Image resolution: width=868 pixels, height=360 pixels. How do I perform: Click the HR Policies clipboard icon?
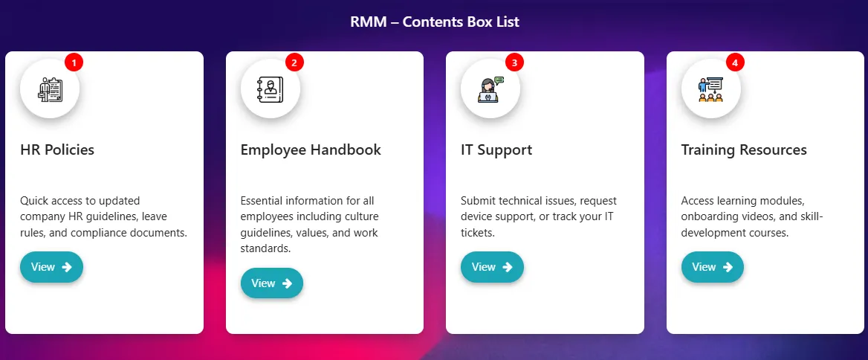(50, 89)
